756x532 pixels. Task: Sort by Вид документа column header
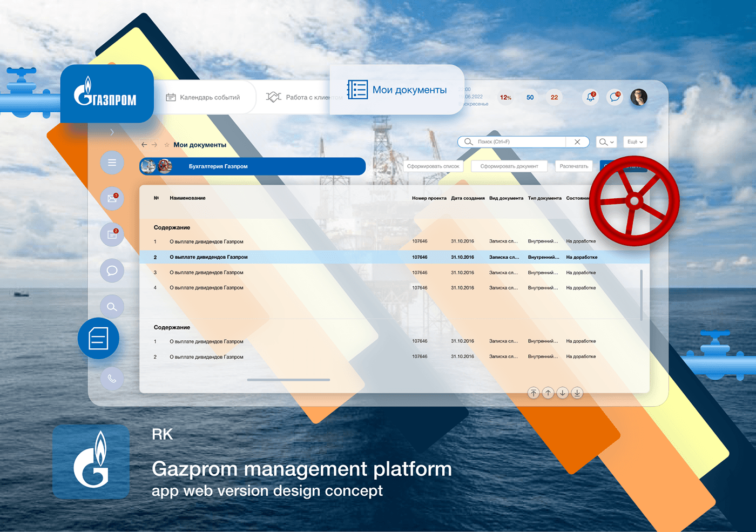click(506, 198)
